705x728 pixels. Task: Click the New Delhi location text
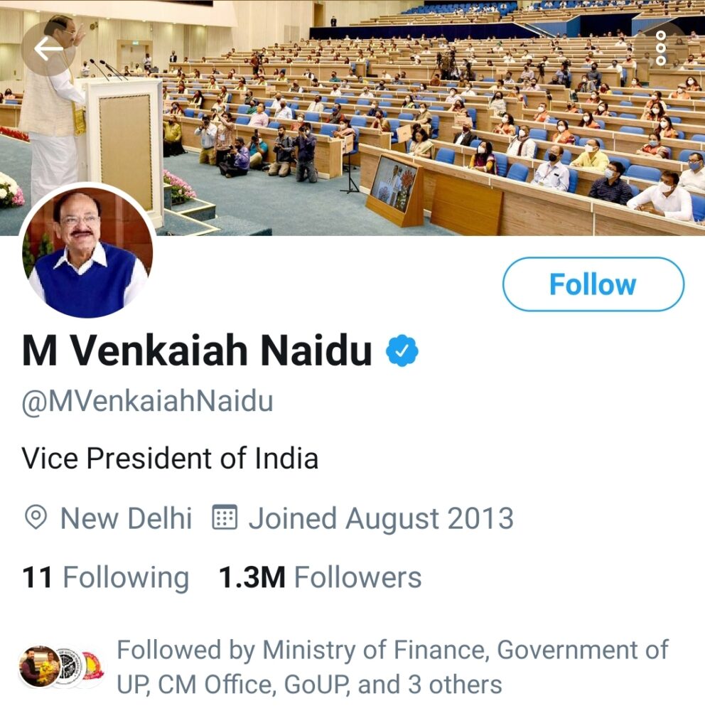coord(126,518)
